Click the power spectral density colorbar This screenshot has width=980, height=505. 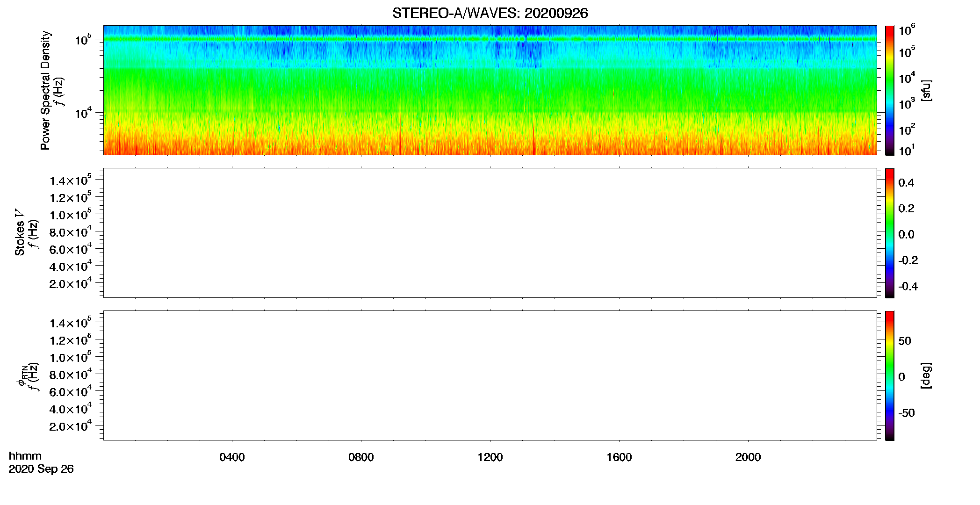[890, 90]
